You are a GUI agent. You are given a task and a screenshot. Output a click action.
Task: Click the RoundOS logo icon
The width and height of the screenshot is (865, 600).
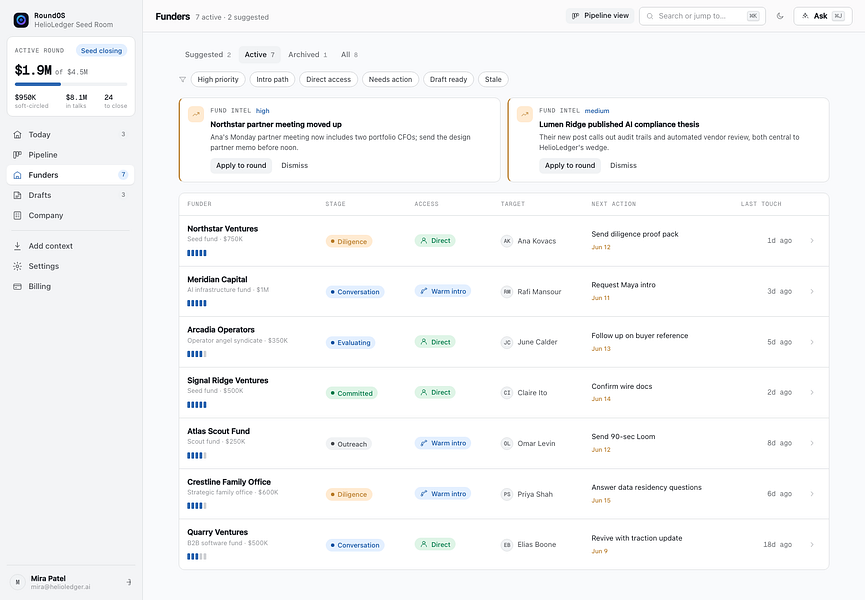[21, 20]
